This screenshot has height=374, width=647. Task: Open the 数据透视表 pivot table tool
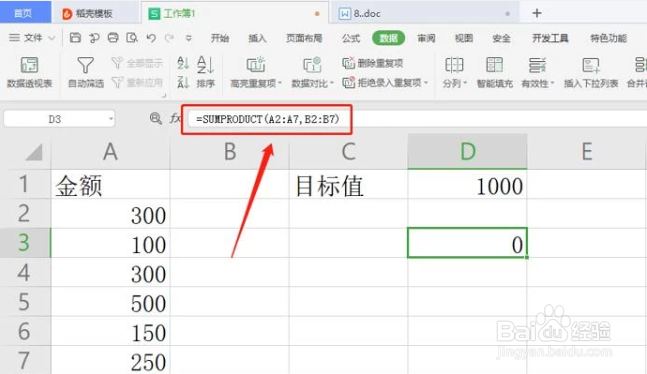pos(29,72)
